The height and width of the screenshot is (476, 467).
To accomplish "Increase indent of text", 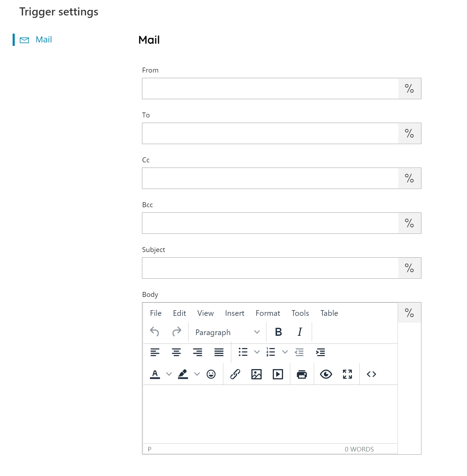I will pyautogui.click(x=320, y=352).
